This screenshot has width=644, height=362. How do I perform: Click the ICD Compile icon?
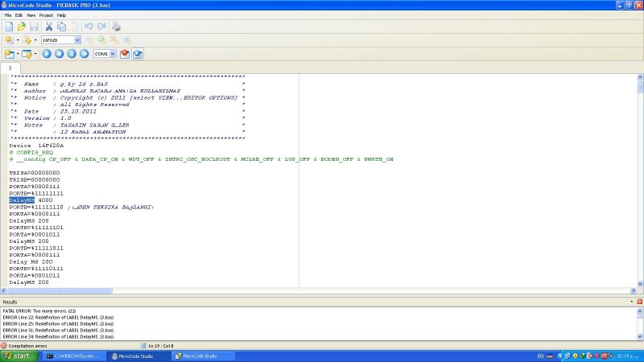tap(9, 54)
